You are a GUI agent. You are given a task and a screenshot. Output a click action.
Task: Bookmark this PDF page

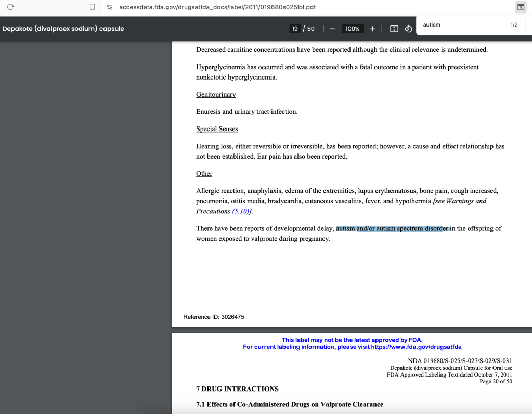click(92, 7)
